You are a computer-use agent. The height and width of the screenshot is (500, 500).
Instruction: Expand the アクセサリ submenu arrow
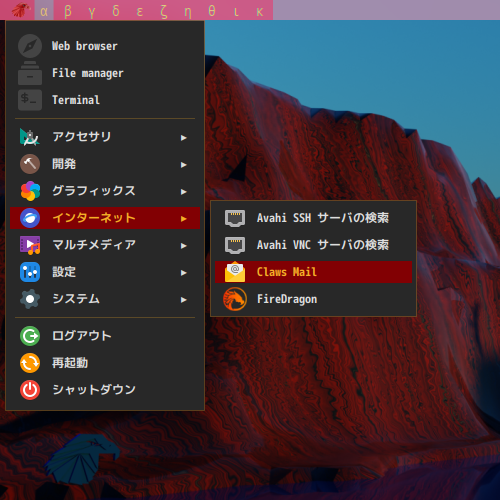(x=183, y=137)
